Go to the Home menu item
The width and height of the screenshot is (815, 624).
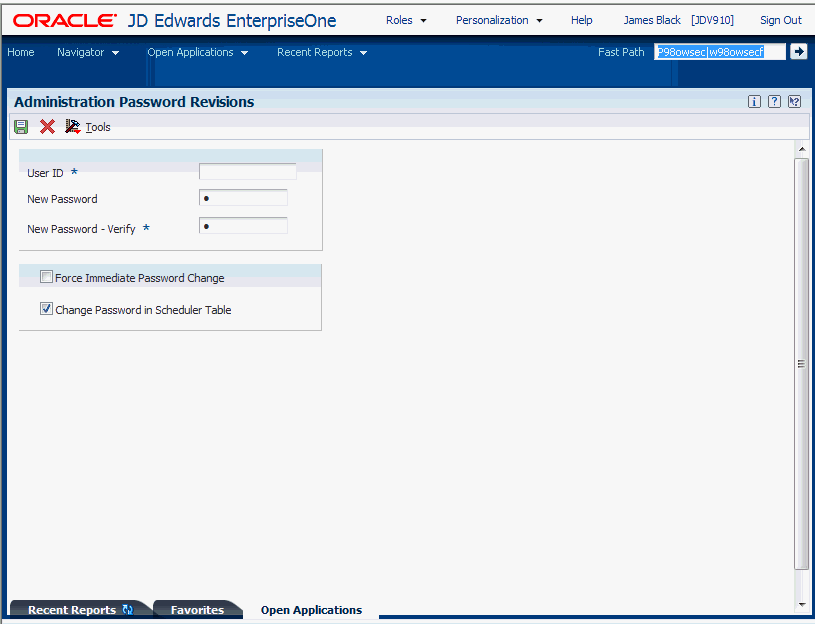(x=21, y=52)
